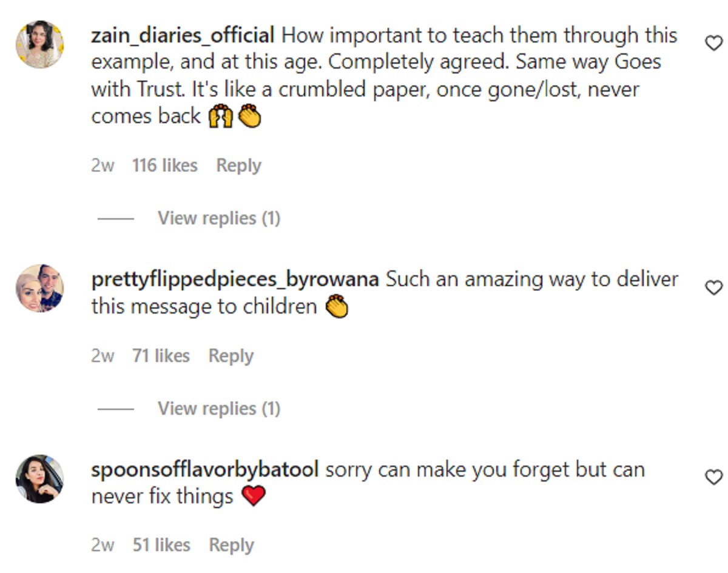Click the 2w timestamp on spoonsofflavorbybatool's comment
Screen dimensions: 728x573
pos(103,545)
